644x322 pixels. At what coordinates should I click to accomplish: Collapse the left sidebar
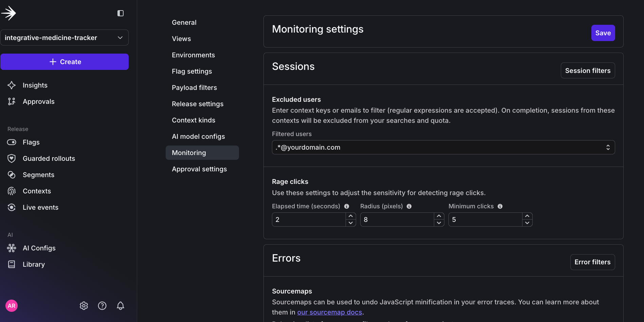(120, 13)
